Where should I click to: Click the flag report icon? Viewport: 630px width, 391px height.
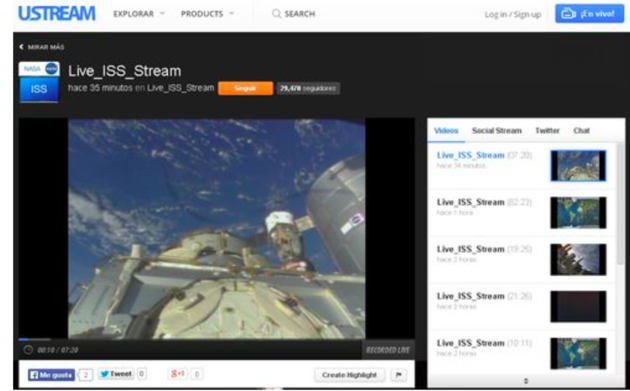[x=399, y=375]
